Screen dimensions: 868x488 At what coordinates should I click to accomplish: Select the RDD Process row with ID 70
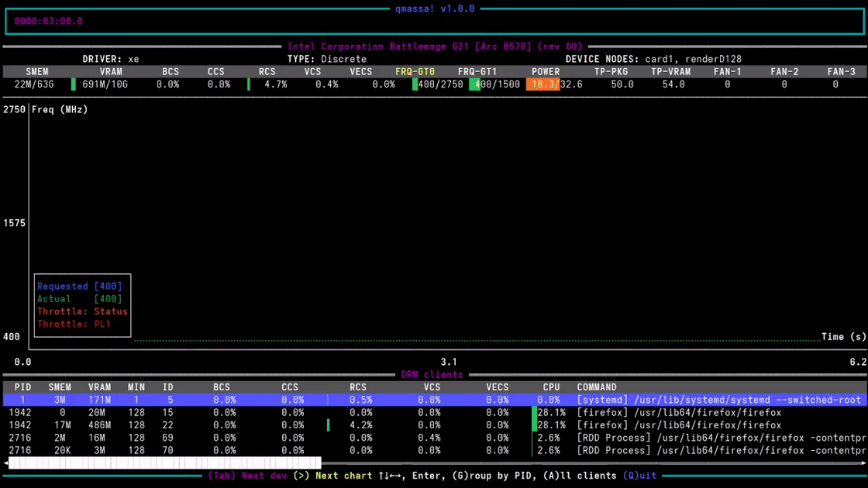434,450
